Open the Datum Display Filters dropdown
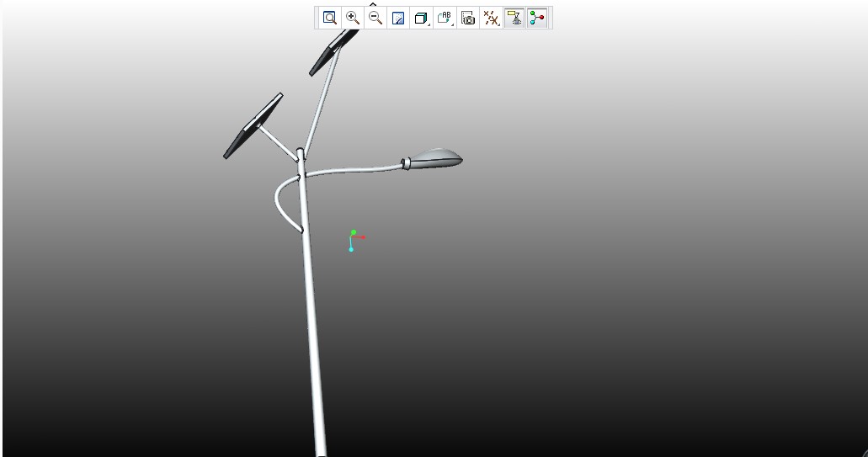 [x=491, y=18]
